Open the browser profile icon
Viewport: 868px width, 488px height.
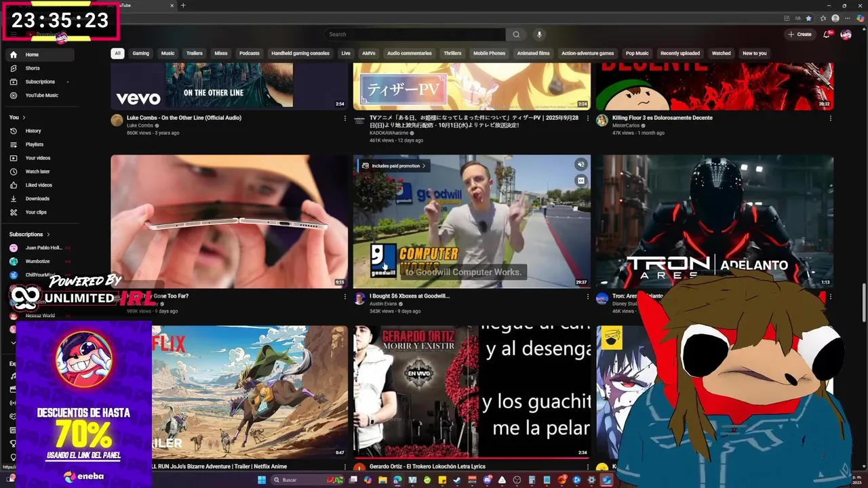pos(835,18)
